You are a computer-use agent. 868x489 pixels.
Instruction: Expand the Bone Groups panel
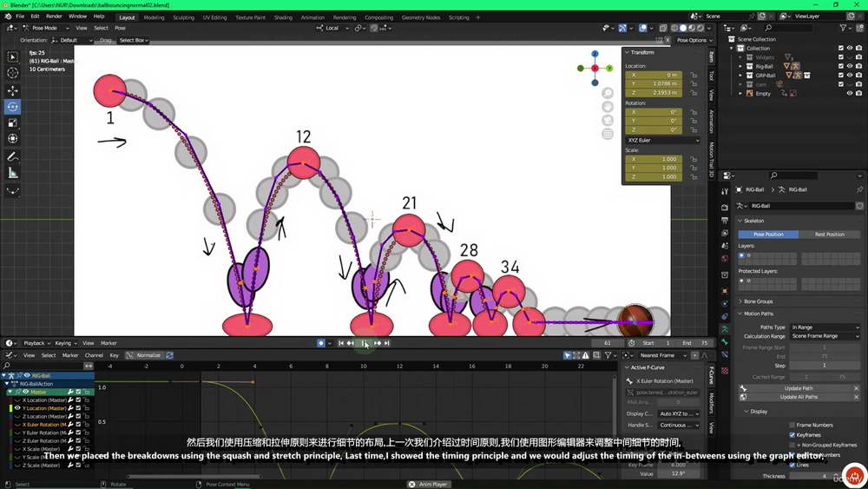point(757,301)
